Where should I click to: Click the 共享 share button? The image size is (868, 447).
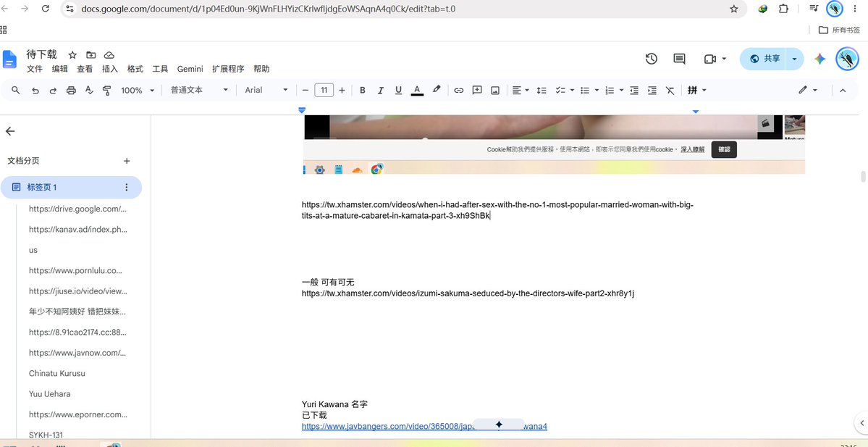(x=764, y=59)
